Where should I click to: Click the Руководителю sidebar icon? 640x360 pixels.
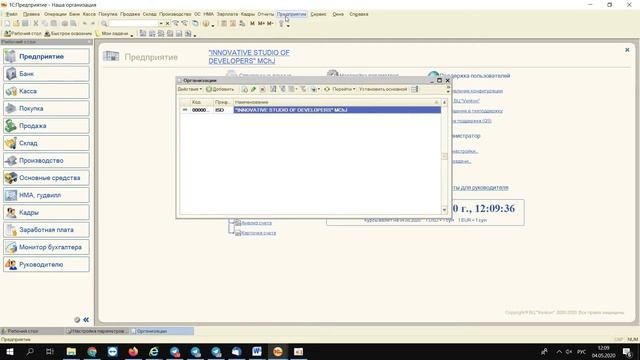coord(11,264)
